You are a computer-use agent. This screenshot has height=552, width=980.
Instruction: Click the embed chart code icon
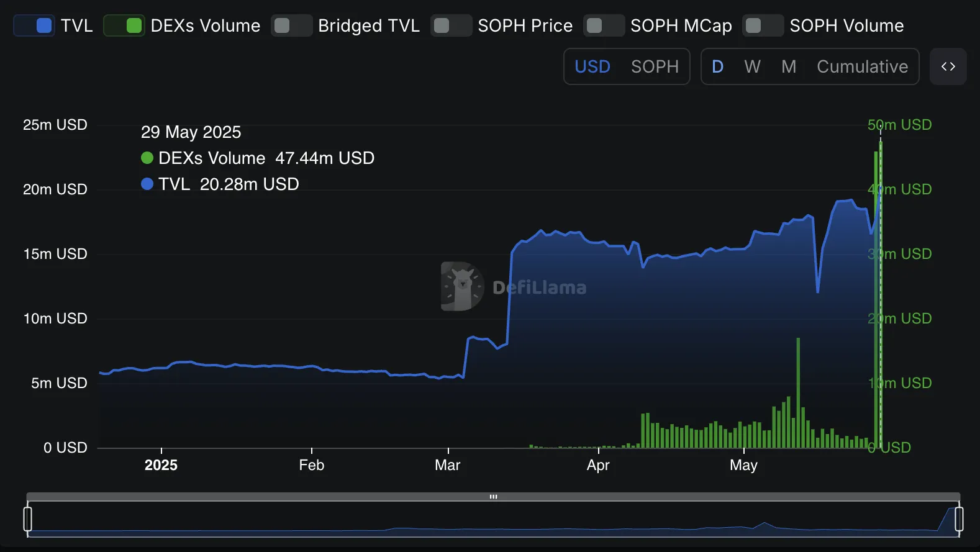click(x=948, y=66)
